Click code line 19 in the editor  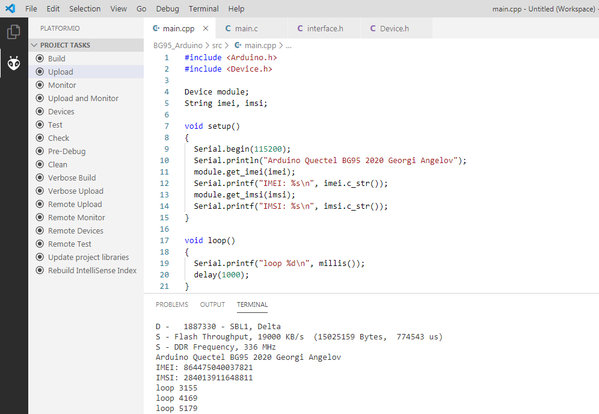[279, 263]
